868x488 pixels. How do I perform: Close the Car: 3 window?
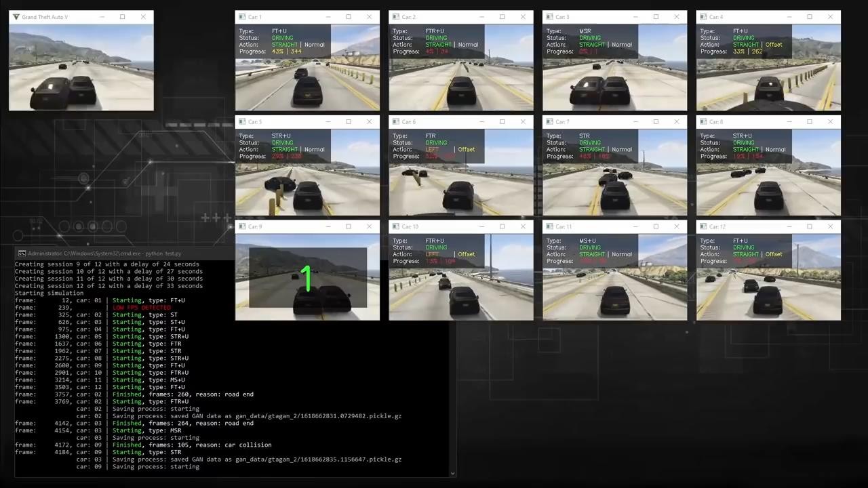tap(677, 17)
